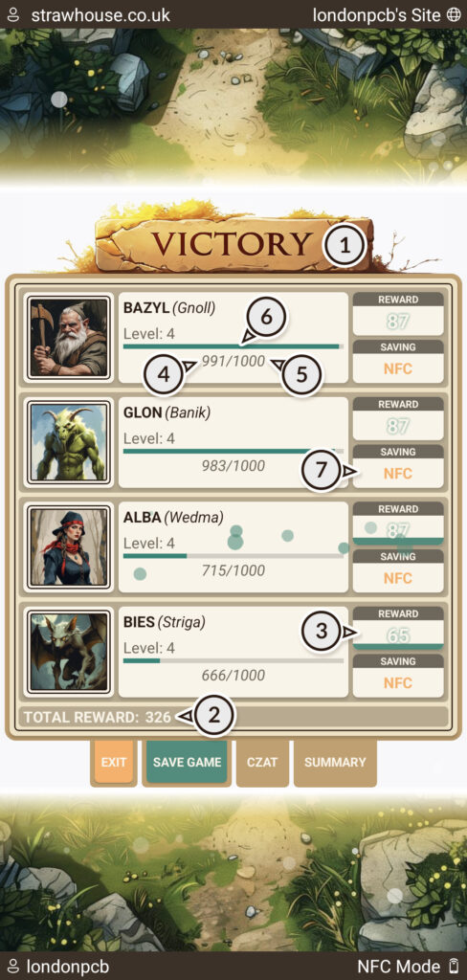Click the phone icon beside NFC Mode
The height and width of the screenshot is (980, 467).
pyautogui.click(x=454, y=965)
